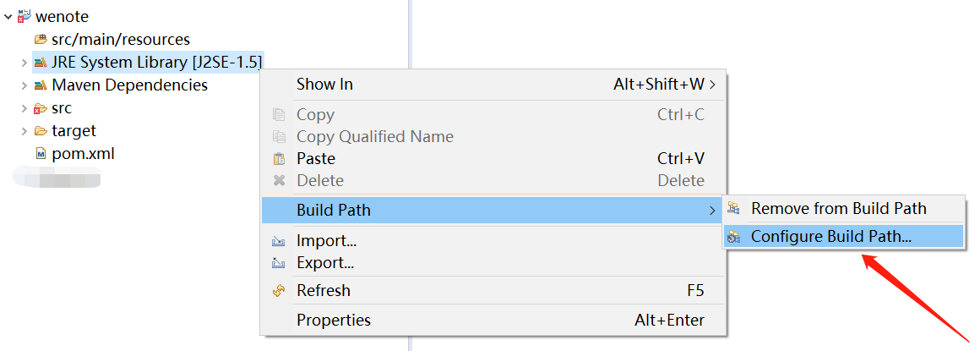
Task: Click the JRE System Library icon
Action: (41, 62)
